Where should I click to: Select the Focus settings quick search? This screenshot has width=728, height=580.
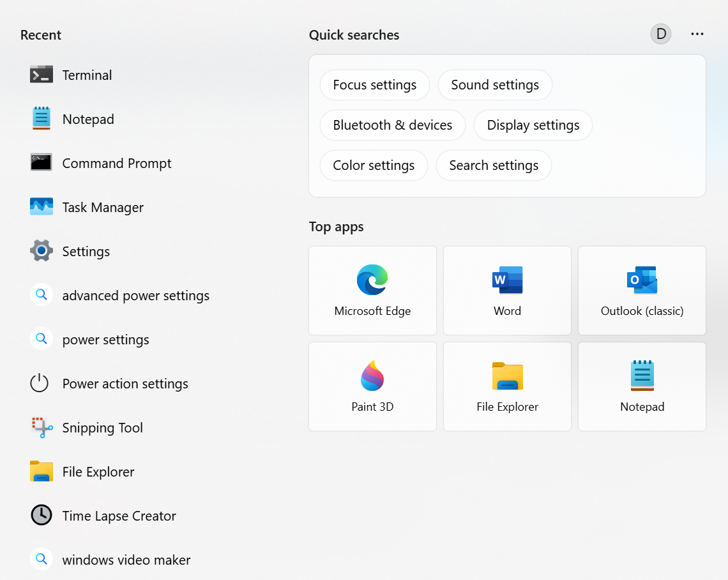click(x=375, y=85)
